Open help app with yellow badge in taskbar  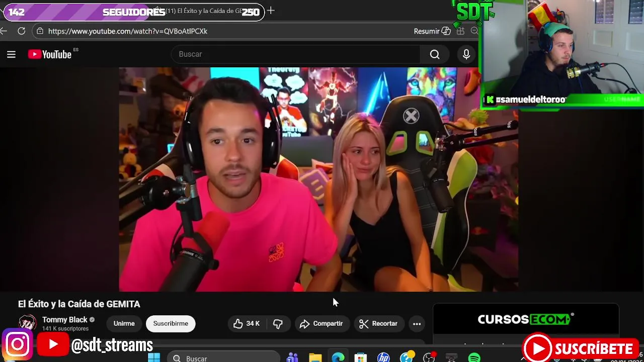click(407, 357)
